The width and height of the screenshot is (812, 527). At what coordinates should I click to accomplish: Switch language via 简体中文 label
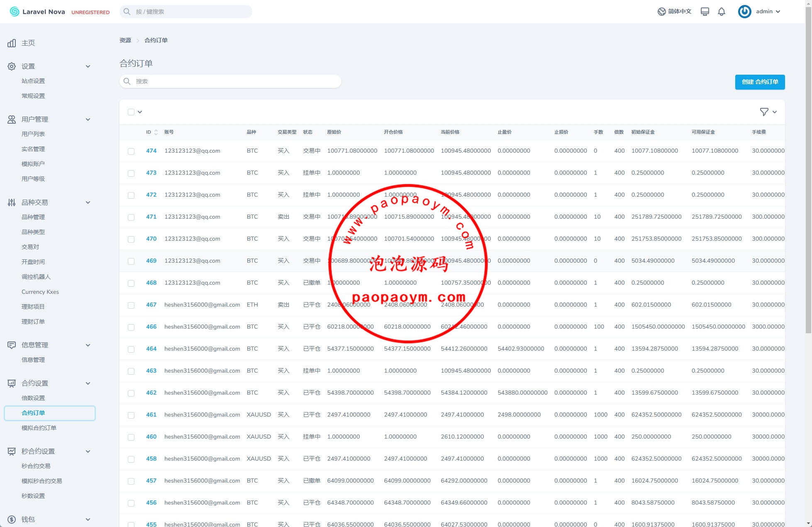pyautogui.click(x=680, y=12)
